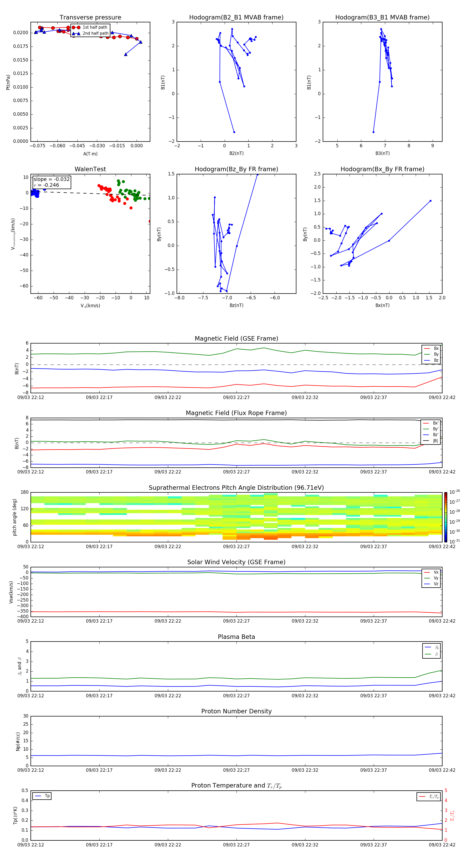The height and width of the screenshot is (868, 473).
Task: Click the "Bx(nT)" x-axis label
Action: (382, 305)
